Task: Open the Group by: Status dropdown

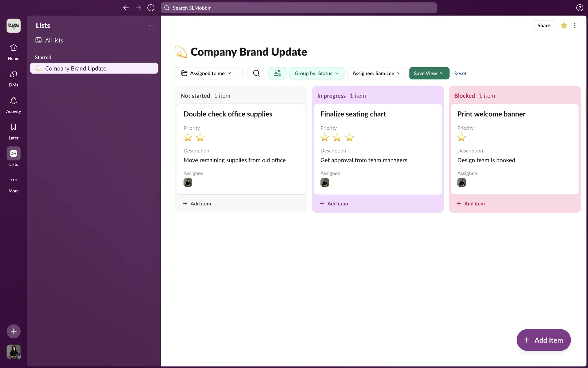Action: coord(317,73)
